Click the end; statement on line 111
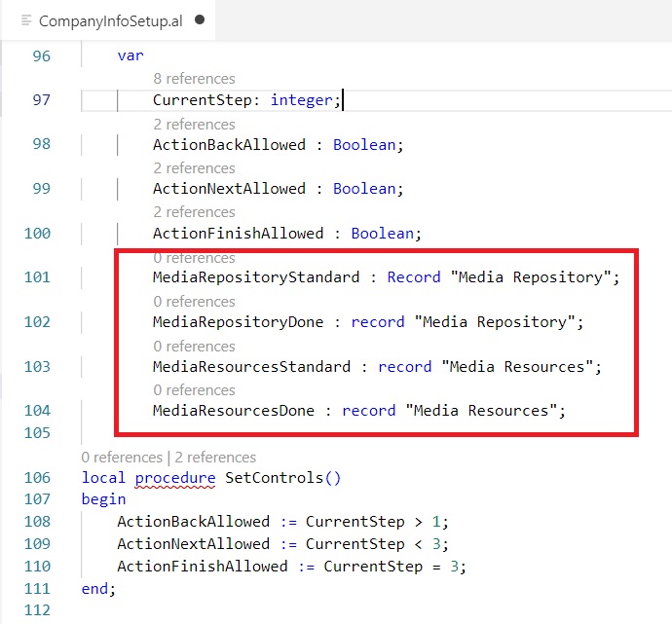This screenshot has height=624, width=672. click(98, 588)
